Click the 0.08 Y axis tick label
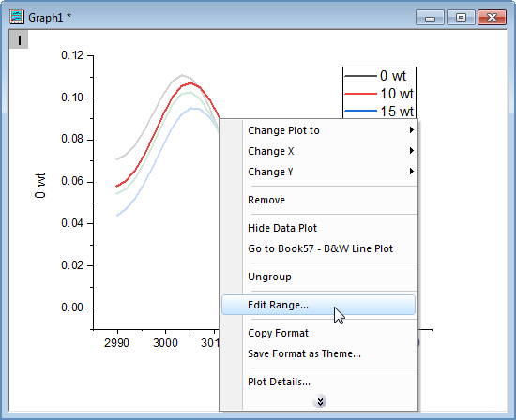 72,139
